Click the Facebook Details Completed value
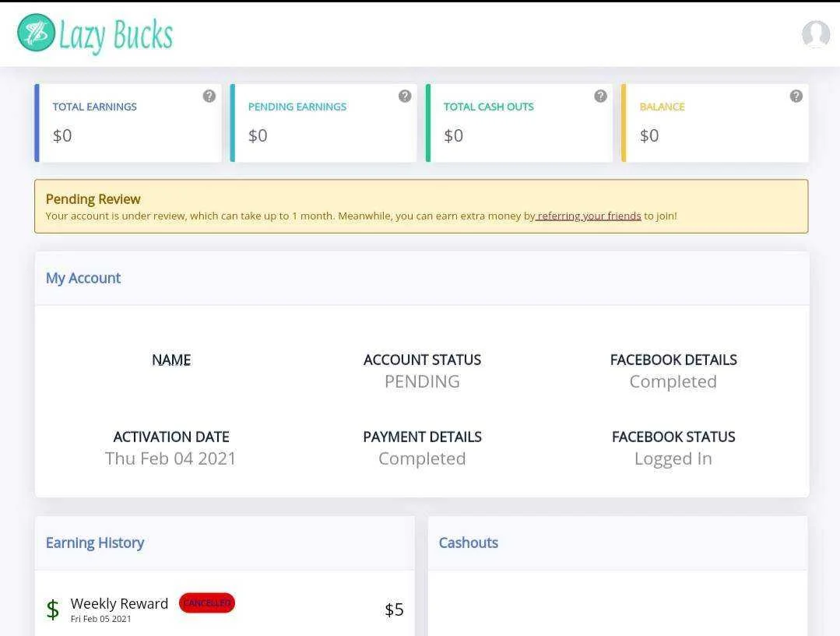Screen dimensions: 840x636 click(673, 381)
